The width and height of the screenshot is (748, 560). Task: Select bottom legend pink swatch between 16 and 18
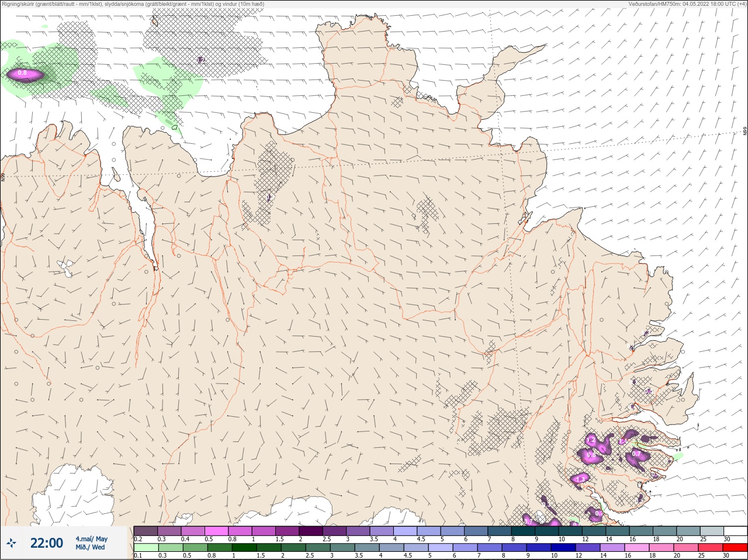[637, 548]
